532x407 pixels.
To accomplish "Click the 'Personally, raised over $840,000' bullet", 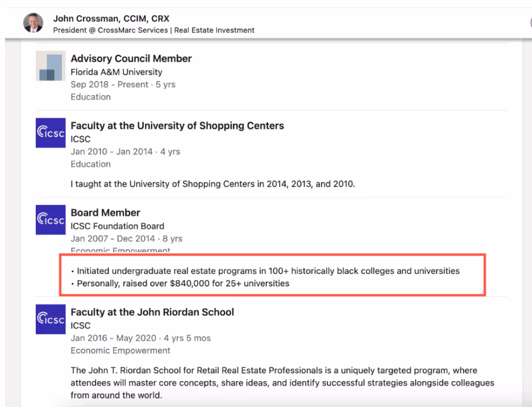I will pos(180,283).
